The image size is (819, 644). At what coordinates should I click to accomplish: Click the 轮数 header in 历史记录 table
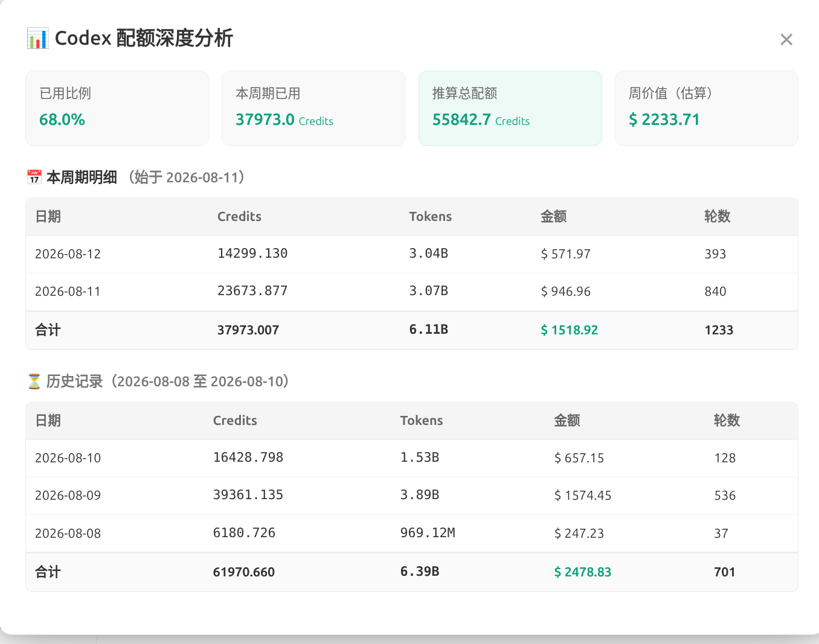pyautogui.click(x=727, y=421)
